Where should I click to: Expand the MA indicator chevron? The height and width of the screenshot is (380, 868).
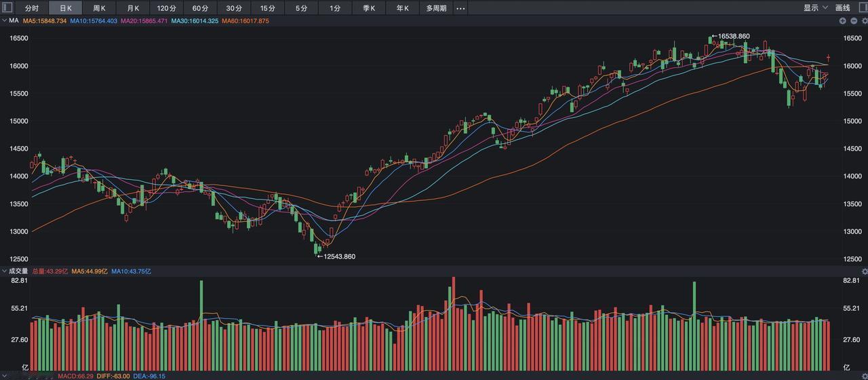[x=4, y=21]
